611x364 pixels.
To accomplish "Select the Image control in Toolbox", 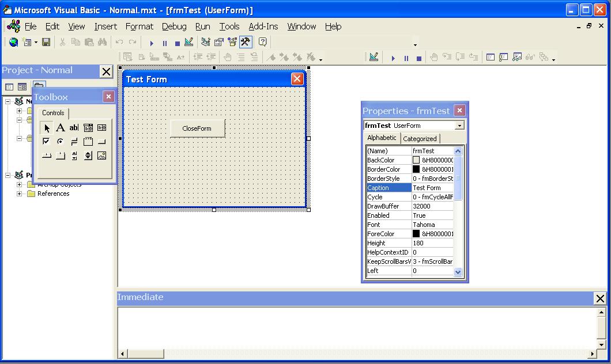I will click(101, 156).
